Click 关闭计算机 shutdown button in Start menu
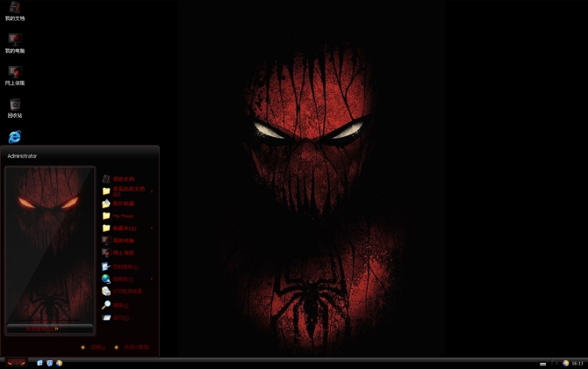This screenshot has height=369, width=588. point(132,347)
